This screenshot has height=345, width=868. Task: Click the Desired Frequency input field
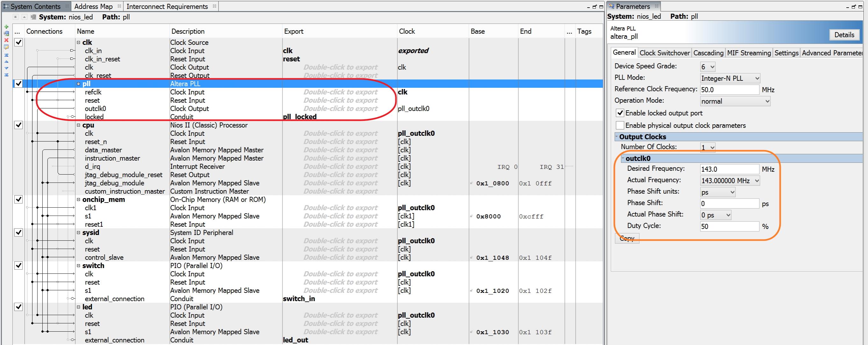pyautogui.click(x=729, y=169)
